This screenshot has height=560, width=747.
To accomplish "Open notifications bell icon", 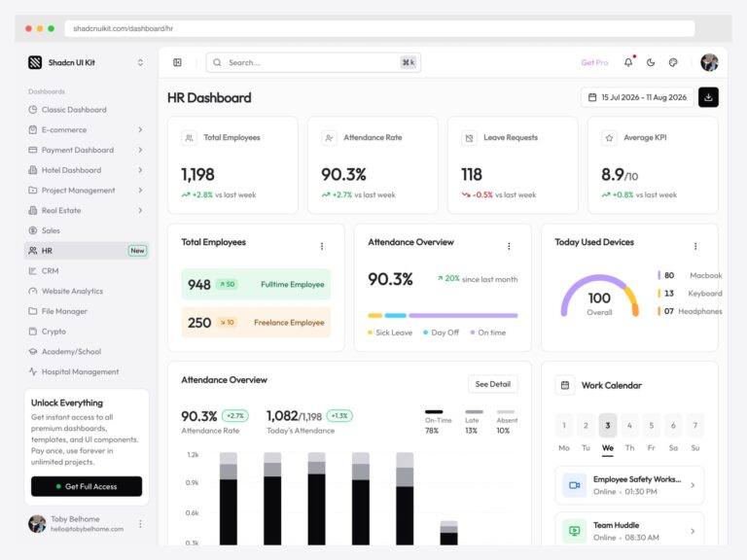I will [628, 62].
